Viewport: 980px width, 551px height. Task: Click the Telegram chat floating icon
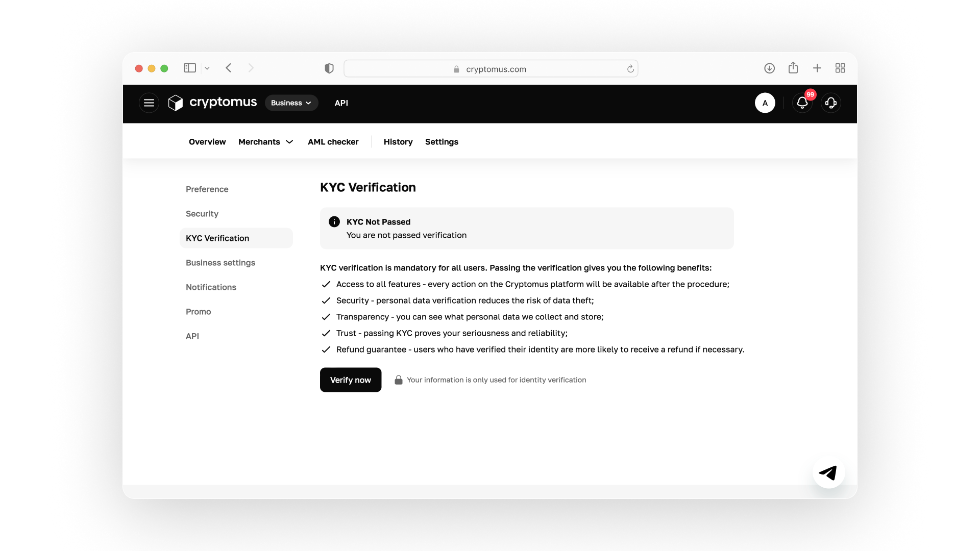pos(828,473)
